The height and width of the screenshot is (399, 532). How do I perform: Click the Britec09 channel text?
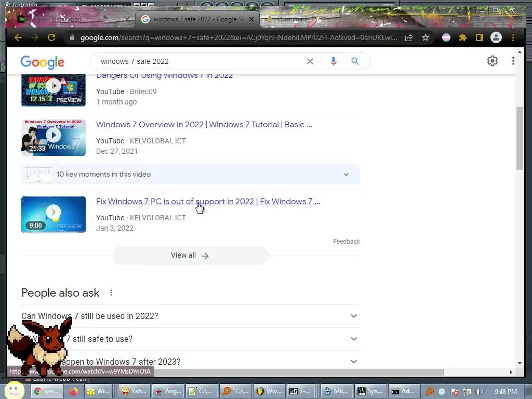(143, 91)
